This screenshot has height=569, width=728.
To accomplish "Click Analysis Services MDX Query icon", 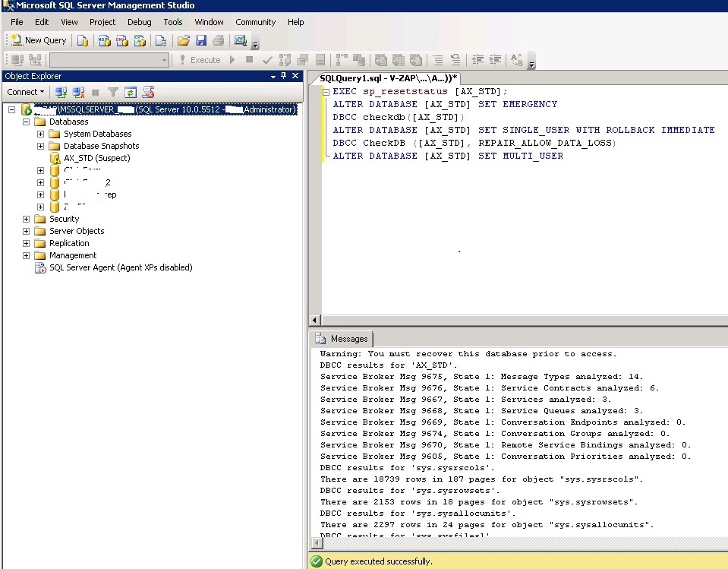I will click(x=105, y=40).
